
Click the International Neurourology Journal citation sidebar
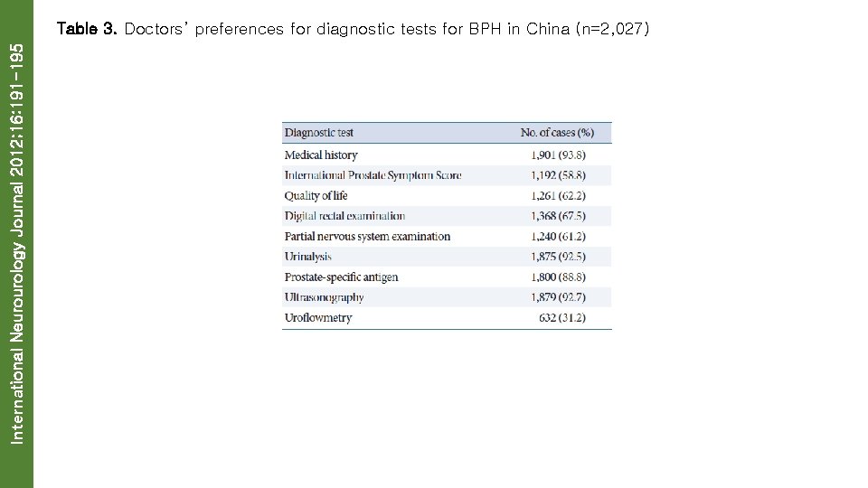pyautogui.click(x=16, y=244)
